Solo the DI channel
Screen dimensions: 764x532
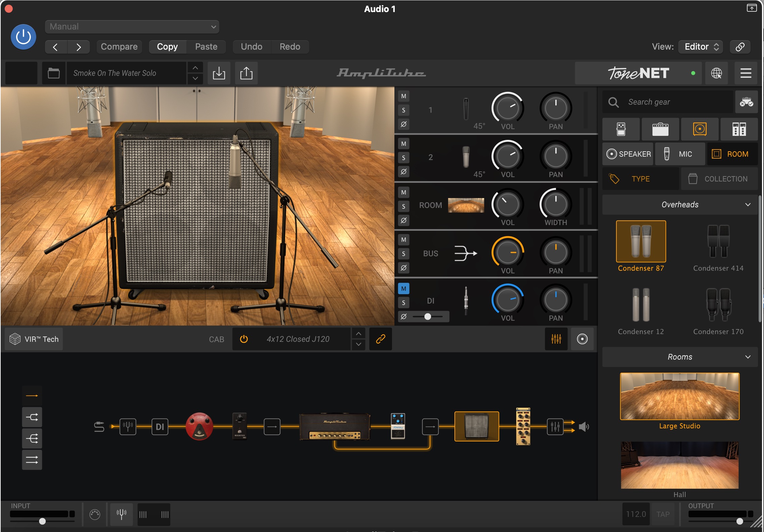pos(404,303)
